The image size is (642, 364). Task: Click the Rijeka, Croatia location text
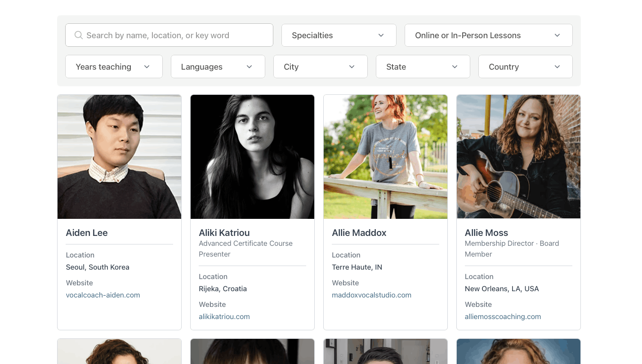(x=223, y=289)
